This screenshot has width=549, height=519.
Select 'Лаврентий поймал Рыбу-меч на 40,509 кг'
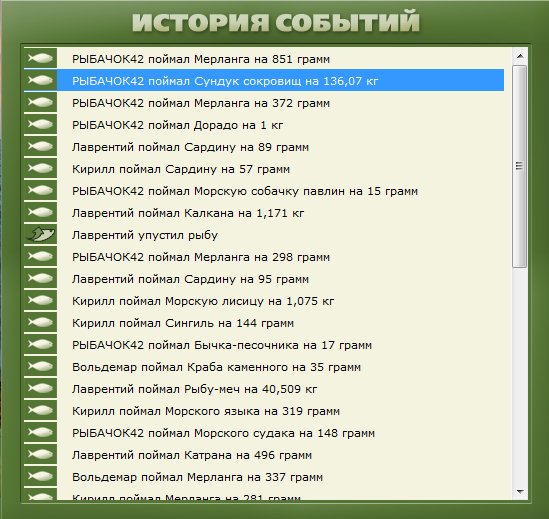pyautogui.click(x=195, y=389)
